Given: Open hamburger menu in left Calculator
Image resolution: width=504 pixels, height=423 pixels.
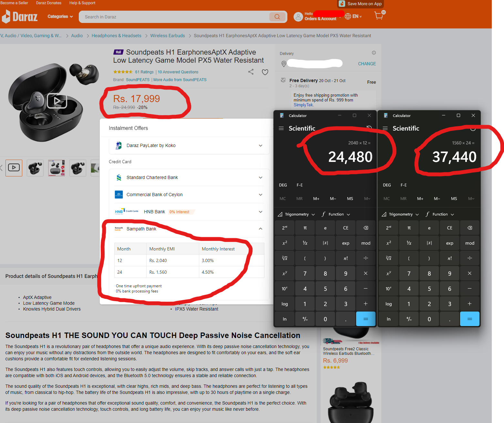Looking at the screenshot, I should pyautogui.click(x=281, y=128).
